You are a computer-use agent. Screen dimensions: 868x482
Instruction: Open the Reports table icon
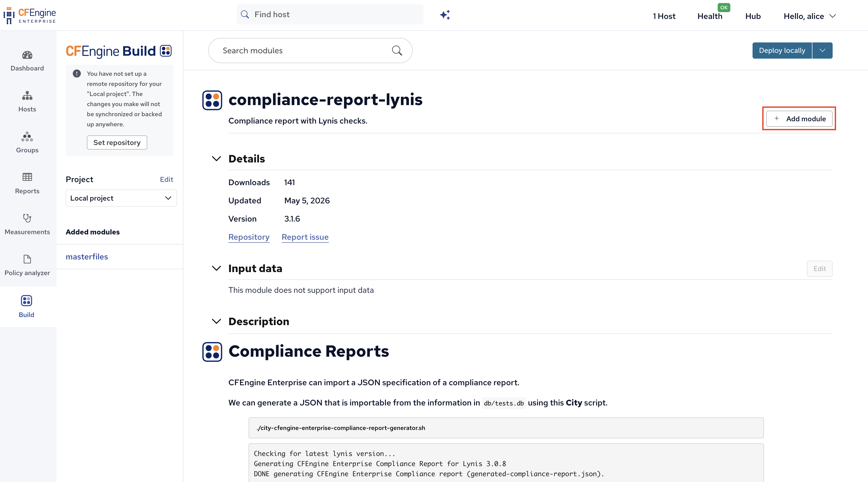(27, 177)
